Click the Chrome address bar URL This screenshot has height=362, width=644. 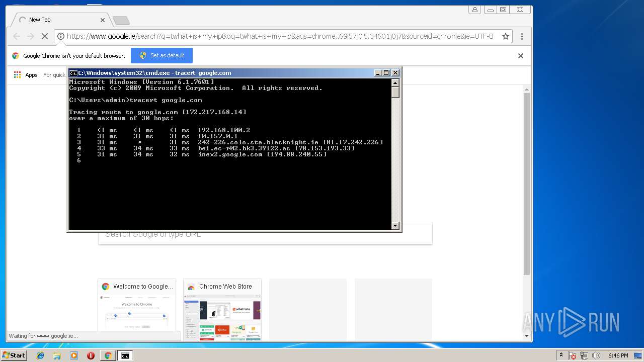[x=280, y=36]
